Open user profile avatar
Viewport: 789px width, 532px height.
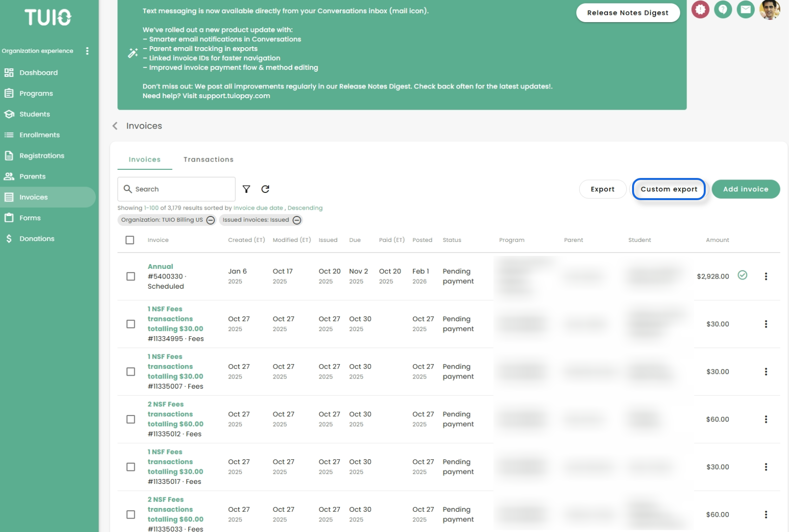point(769,10)
